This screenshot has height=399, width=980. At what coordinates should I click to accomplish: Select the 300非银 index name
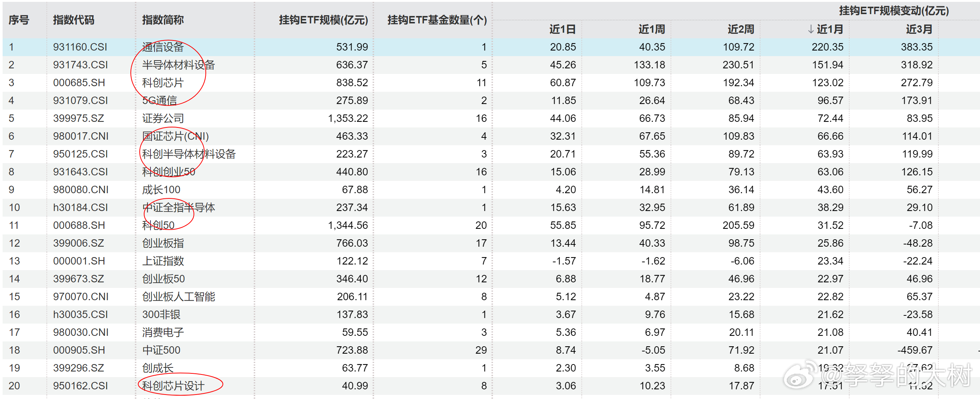(x=161, y=315)
